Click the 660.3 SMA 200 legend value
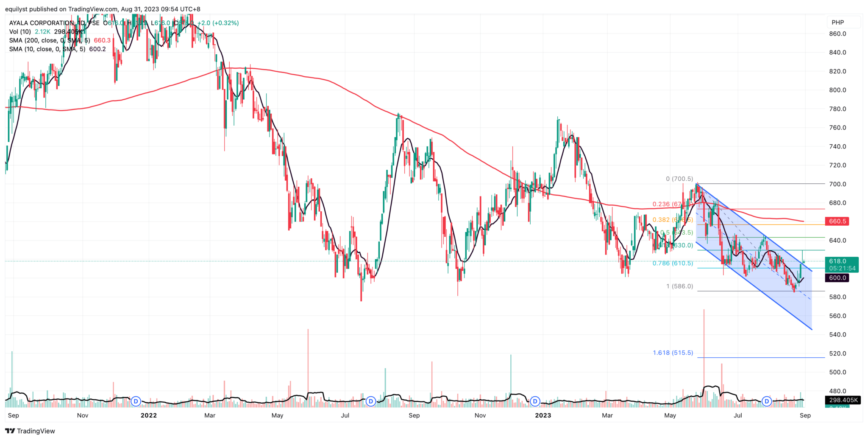 pos(102,40)
